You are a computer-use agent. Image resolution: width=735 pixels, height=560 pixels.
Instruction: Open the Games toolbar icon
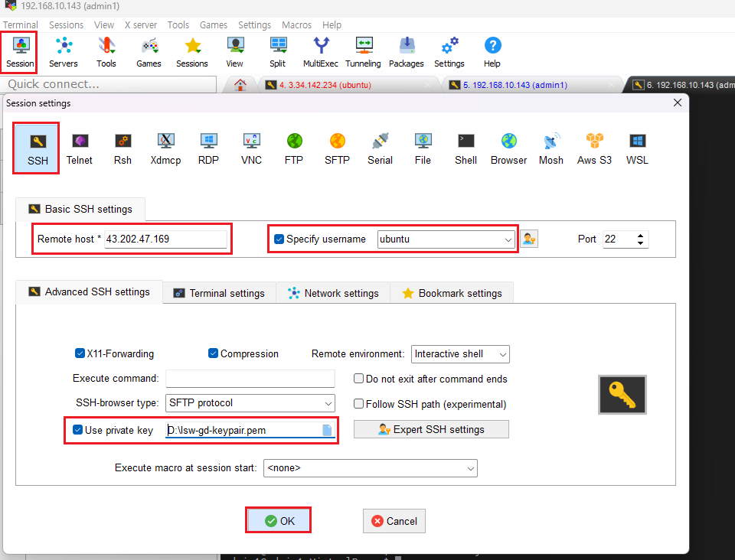tap(149, 52)
